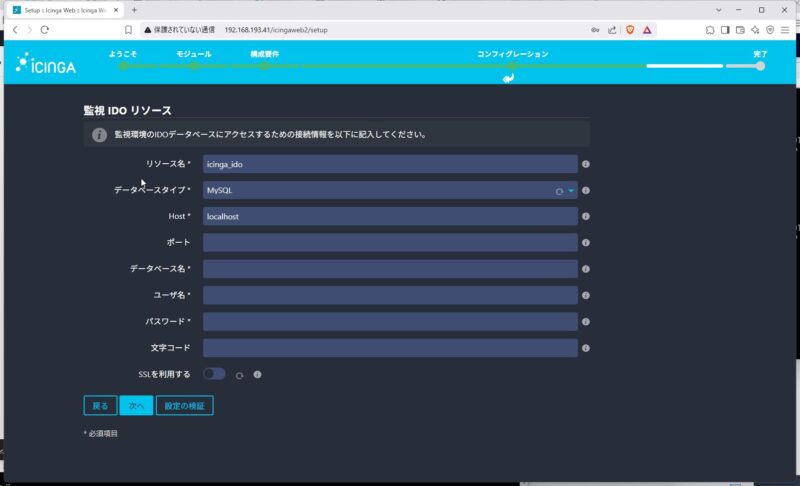This screenshot has width=800, height=486.
Task: Click the bookmark icon in the address bar
Action: [128, 30]
